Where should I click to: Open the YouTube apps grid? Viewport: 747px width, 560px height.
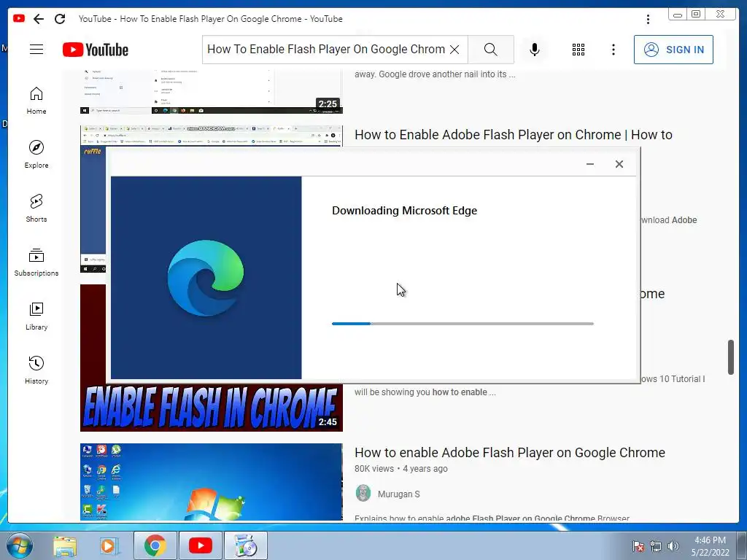(578, 50)
